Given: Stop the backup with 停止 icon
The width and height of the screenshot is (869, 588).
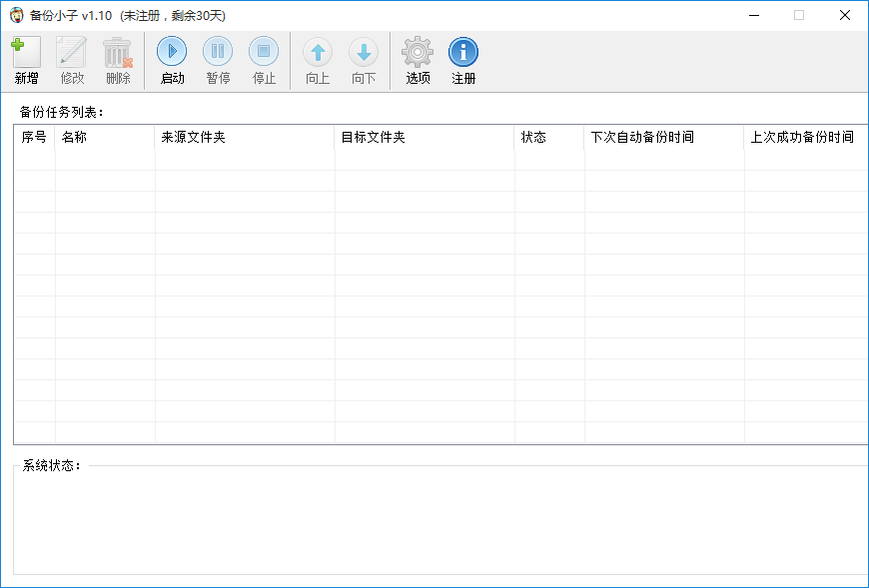Looking at the screenshot, I should (x=264, y=52).
